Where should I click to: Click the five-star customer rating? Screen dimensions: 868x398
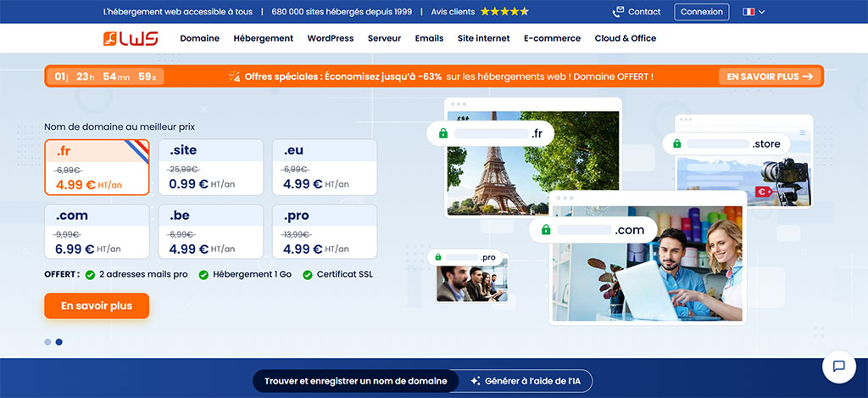pos(504,12)
